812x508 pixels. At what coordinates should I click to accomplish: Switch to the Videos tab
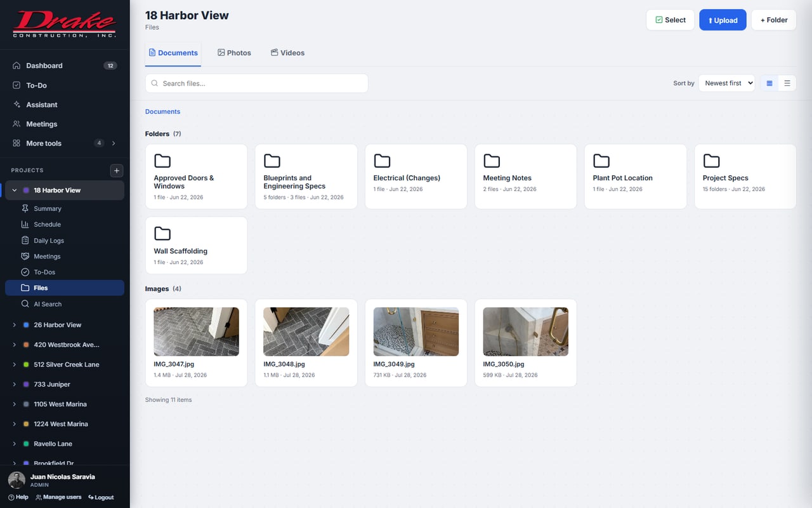point(287,53)
